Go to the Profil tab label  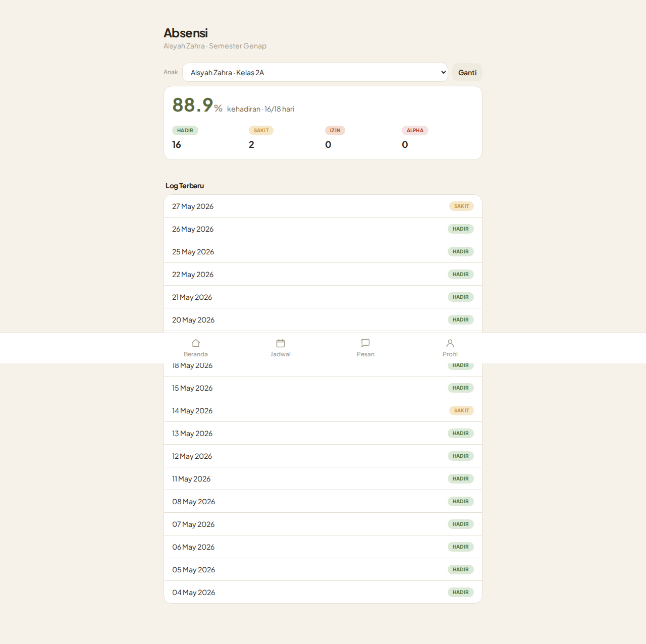(450, 354)
